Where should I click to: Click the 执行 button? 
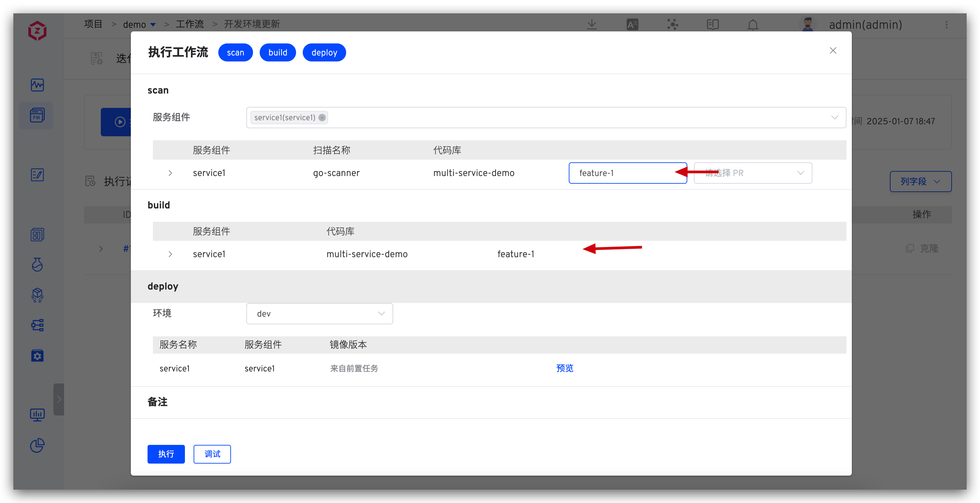pyautogui.click(x=166, y=454)
